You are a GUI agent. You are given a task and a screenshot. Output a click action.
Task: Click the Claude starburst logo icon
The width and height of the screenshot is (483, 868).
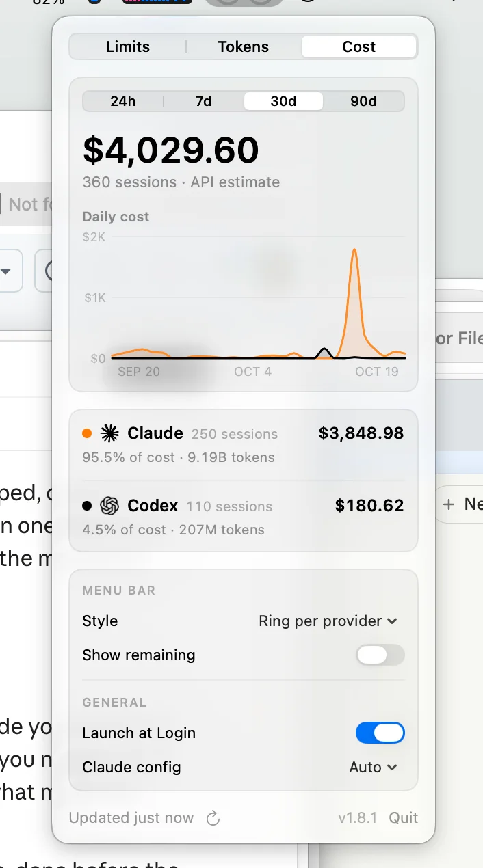[x=109, y=433]
